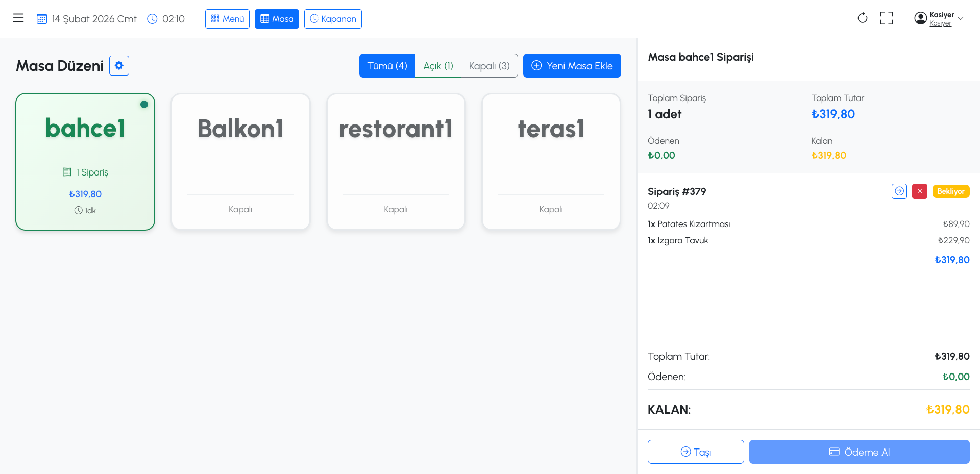Filter to open tables with Açık

(438, 66)
